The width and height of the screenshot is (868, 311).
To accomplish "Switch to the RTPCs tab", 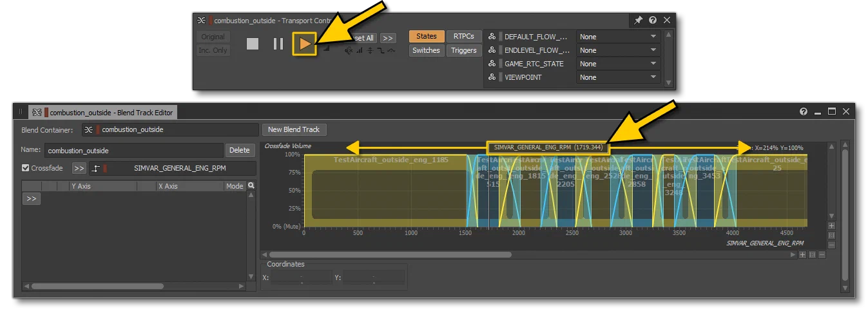I will pyautogui.click(x=463, y=37).
